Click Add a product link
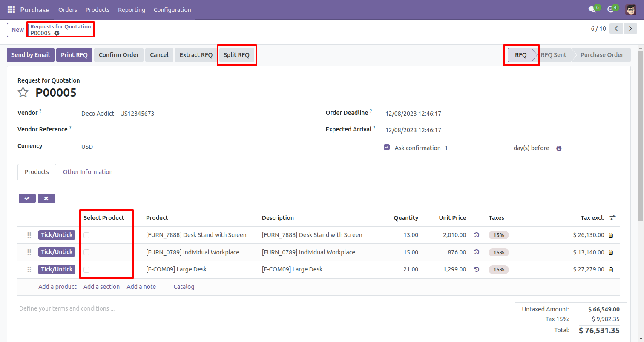Screen dimensions: 644x342 coord(57,287)
